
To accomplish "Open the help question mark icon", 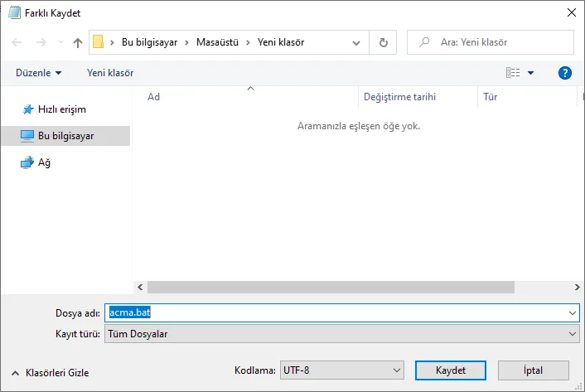I will click(x=565, y=73).
